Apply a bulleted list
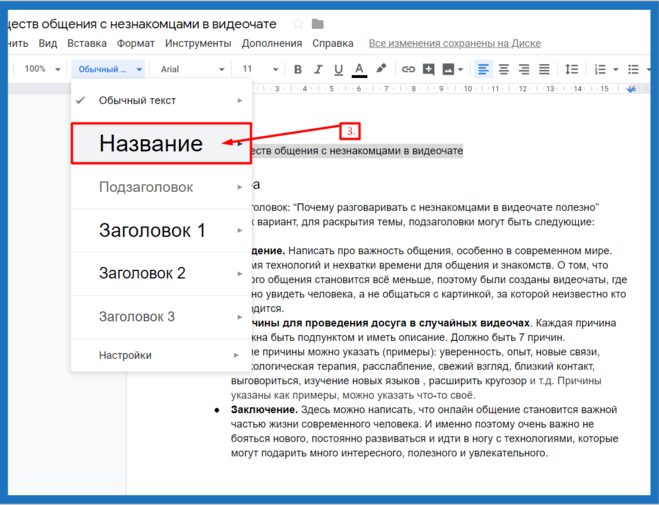659x505 pixels. tap(633, 69)
